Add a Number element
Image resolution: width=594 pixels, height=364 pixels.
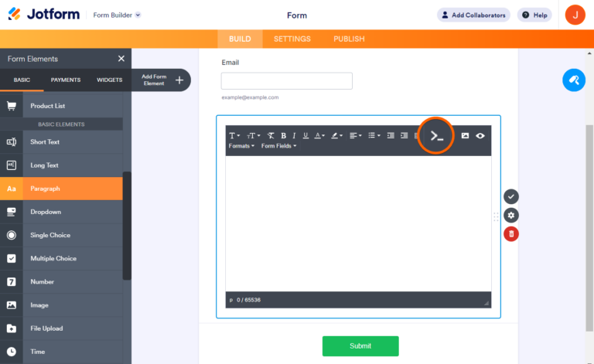click(x=61, y=281)
